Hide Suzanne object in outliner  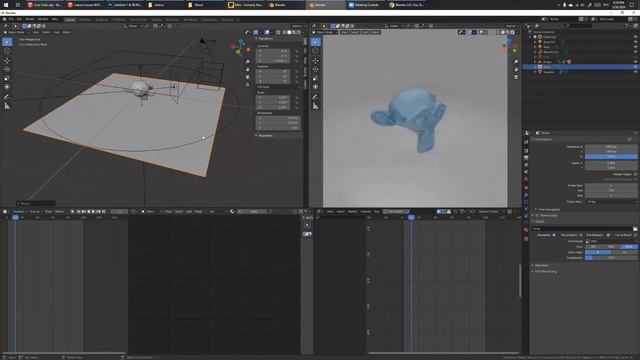[635, 72]
